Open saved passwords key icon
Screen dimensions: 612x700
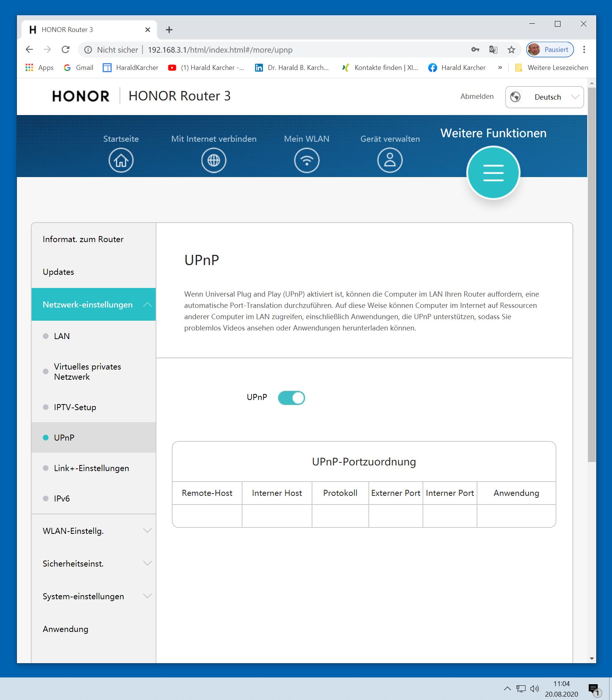[475, 50]
